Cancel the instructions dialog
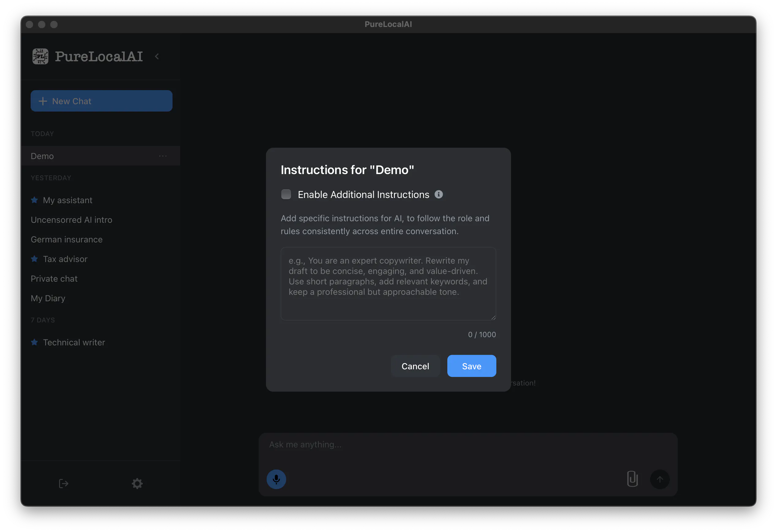This screenshot has width=777, height=532. point(415,366)
